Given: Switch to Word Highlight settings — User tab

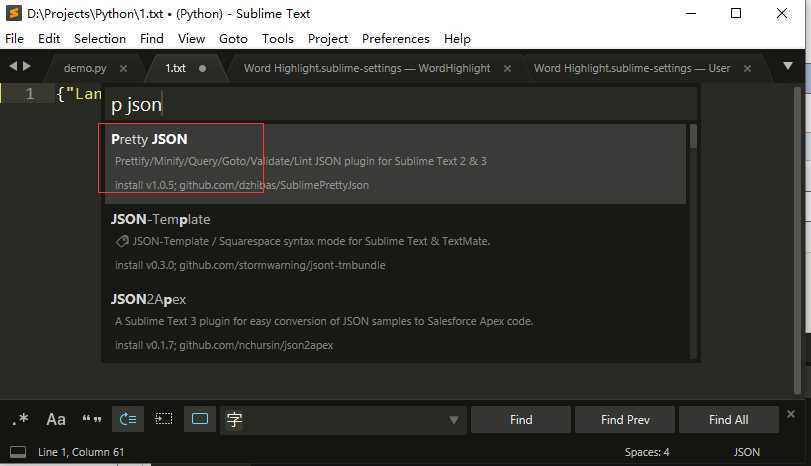Looking at the screenshot, I should pos(632,68).
